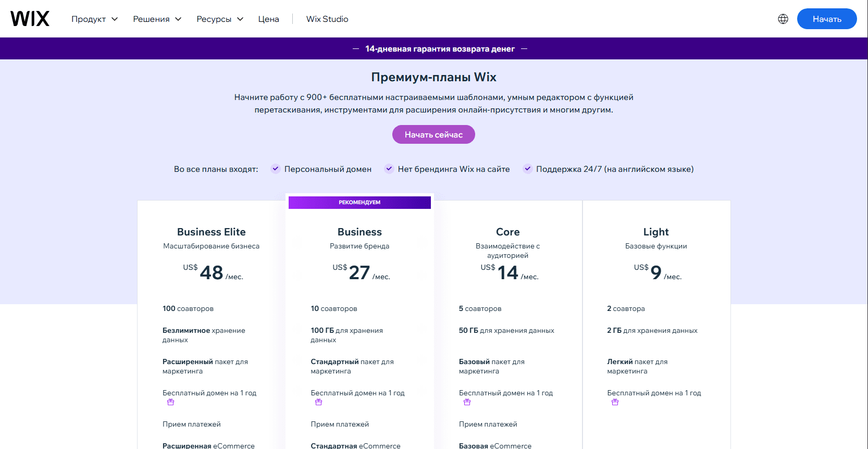Click the US$ 14 price
Screen dimensions: 868x449
(509, 272)
